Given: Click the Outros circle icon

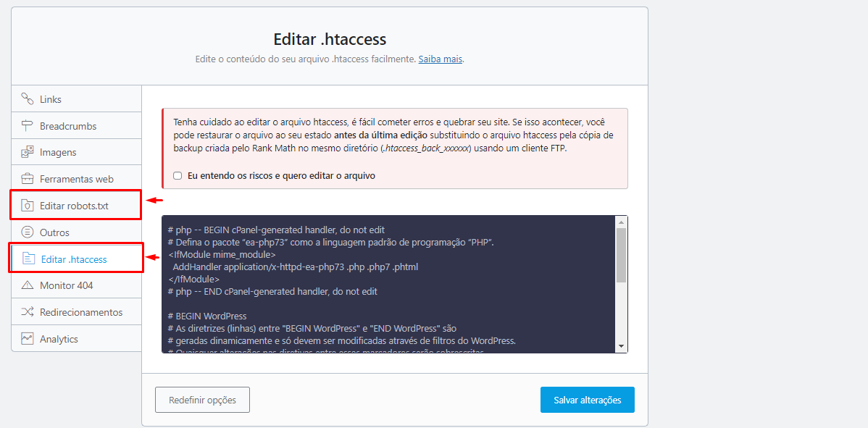Looking at the screenshot, I should [x=28, y=232].
